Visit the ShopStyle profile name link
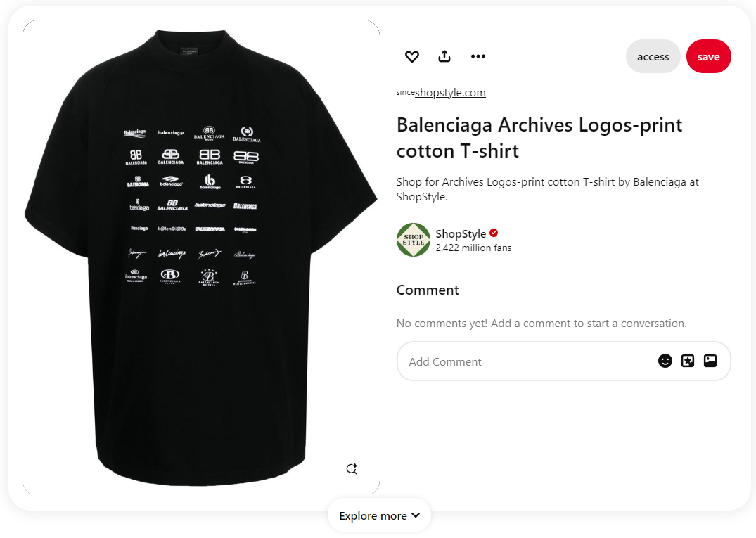Viewport: 756px width, 538px height. tap(459, 233)
